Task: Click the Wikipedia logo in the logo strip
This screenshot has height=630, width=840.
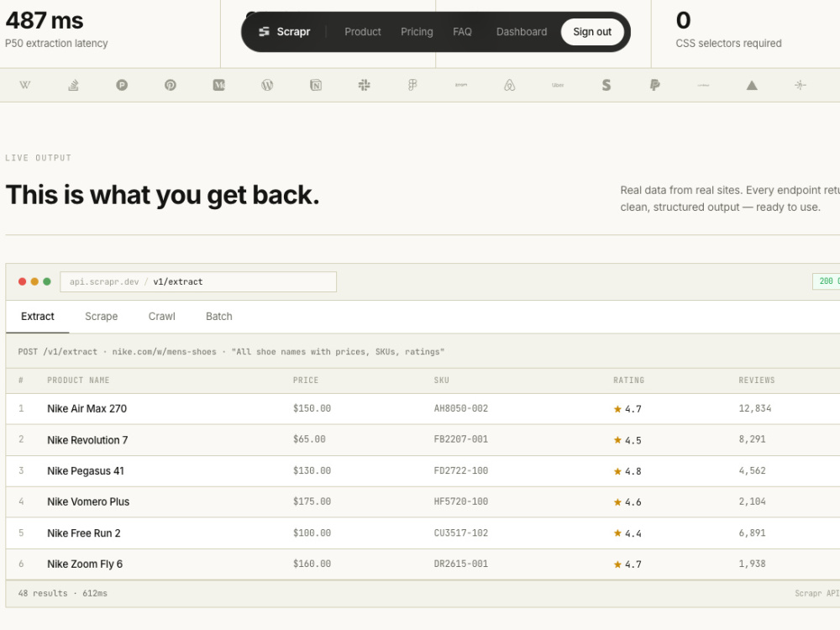Action: (24, 85)
